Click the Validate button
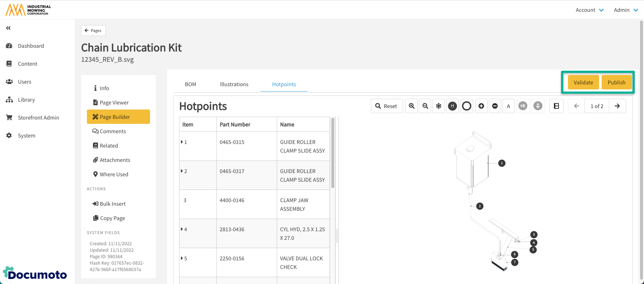This screenshot has width=644, height=284. (x=583, y=82)
